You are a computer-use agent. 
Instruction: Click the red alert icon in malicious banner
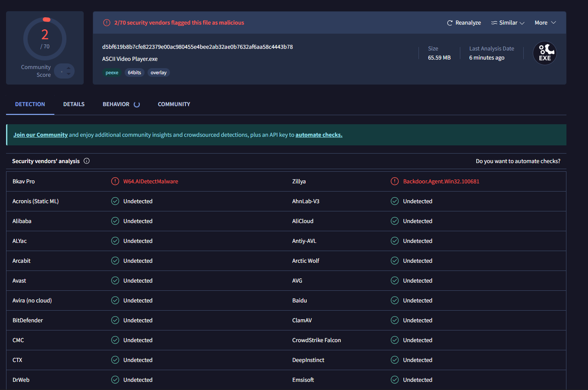coord(107,23)
